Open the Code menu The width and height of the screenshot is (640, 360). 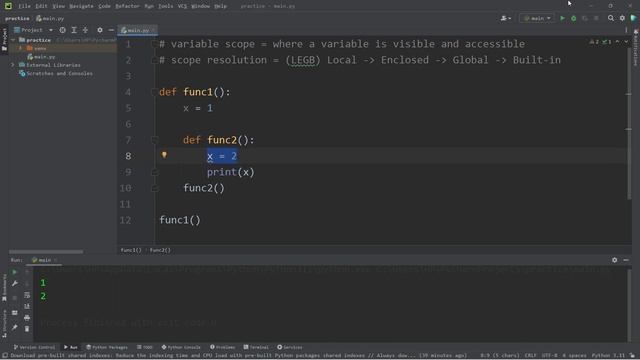(x=104, y=6)
